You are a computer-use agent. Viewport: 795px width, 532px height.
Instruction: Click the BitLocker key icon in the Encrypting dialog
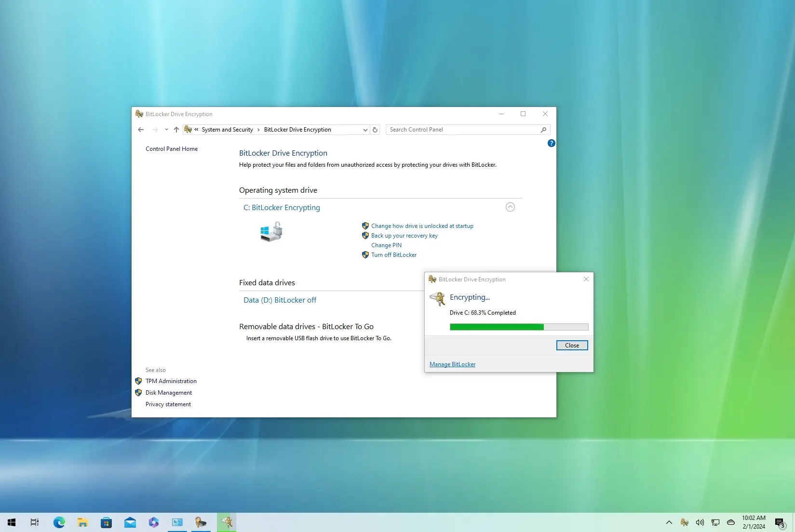(x=438, y=299)
